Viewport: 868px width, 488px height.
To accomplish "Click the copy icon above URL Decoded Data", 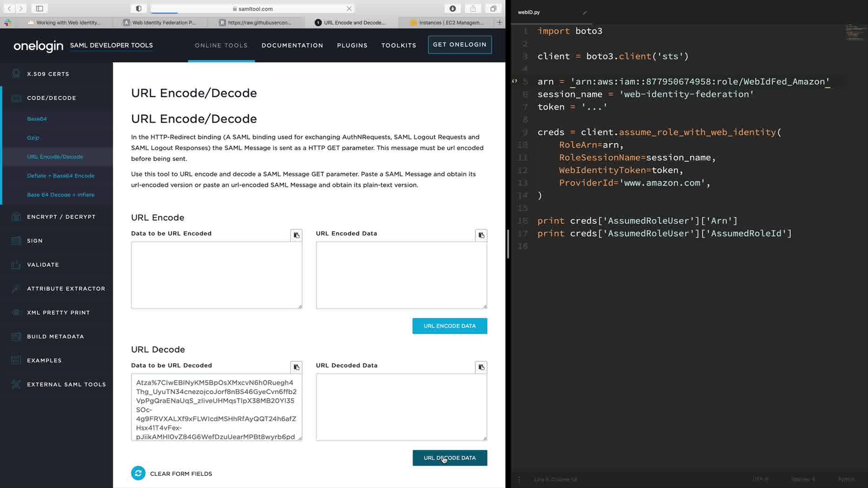I will pyautogui.click(x=481, y=367).
